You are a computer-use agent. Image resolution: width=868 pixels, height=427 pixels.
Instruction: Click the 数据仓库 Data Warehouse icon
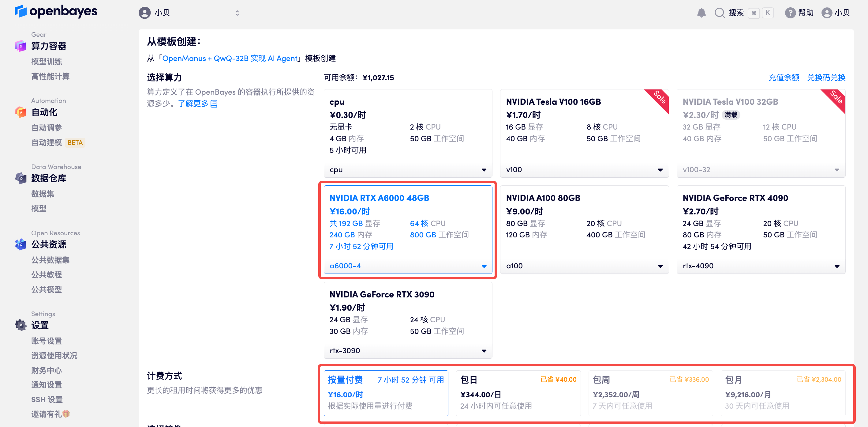(x=21, y=178)
